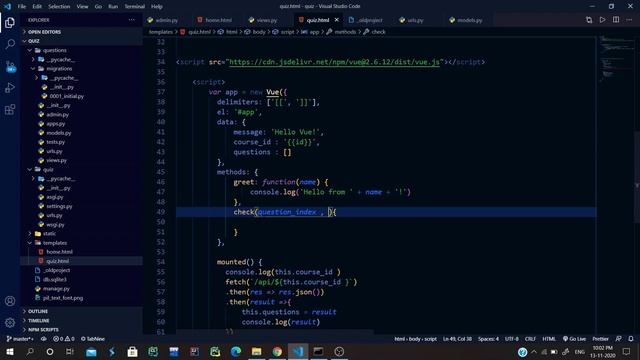Click the master branch status bar item

pos(20,339)
